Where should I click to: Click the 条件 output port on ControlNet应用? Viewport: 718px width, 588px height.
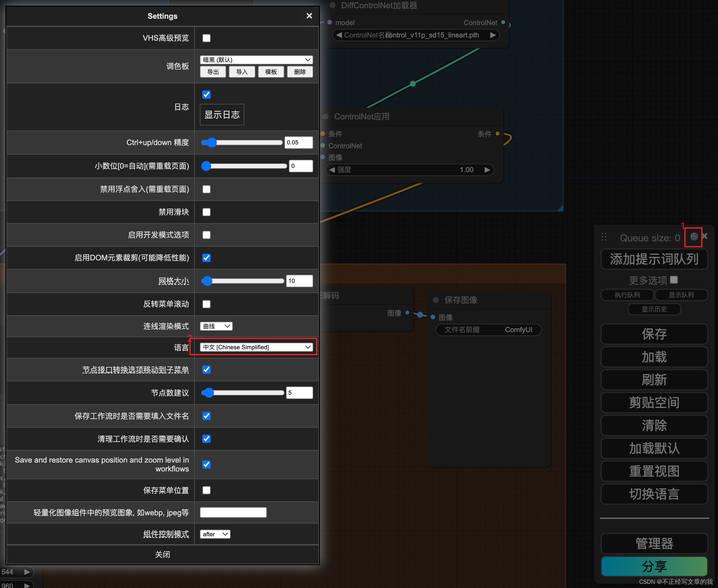498,133
